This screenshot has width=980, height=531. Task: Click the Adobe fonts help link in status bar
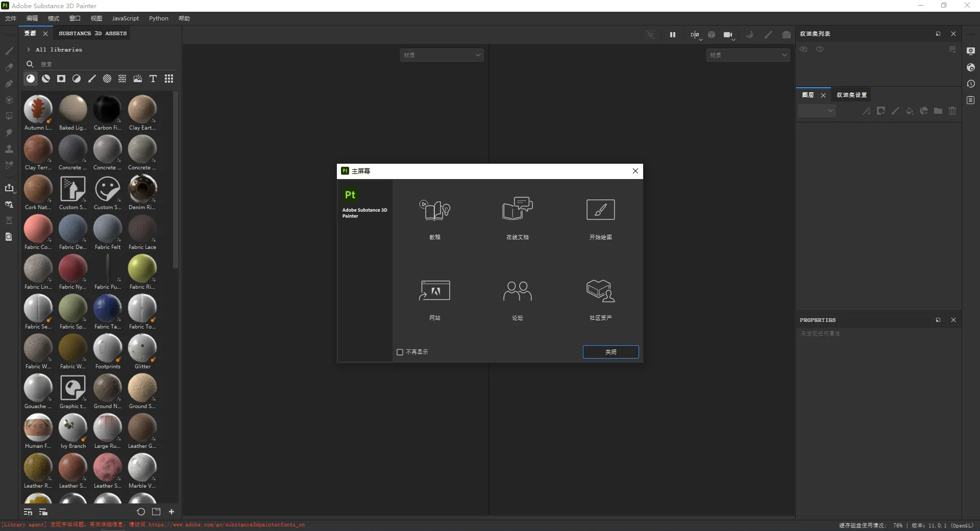[x=227, y=525]
